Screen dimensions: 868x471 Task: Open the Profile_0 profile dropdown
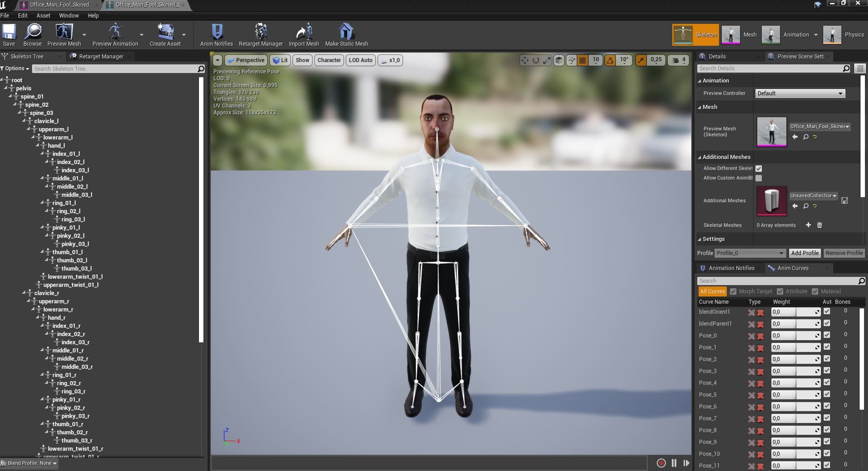click(750, 253)
